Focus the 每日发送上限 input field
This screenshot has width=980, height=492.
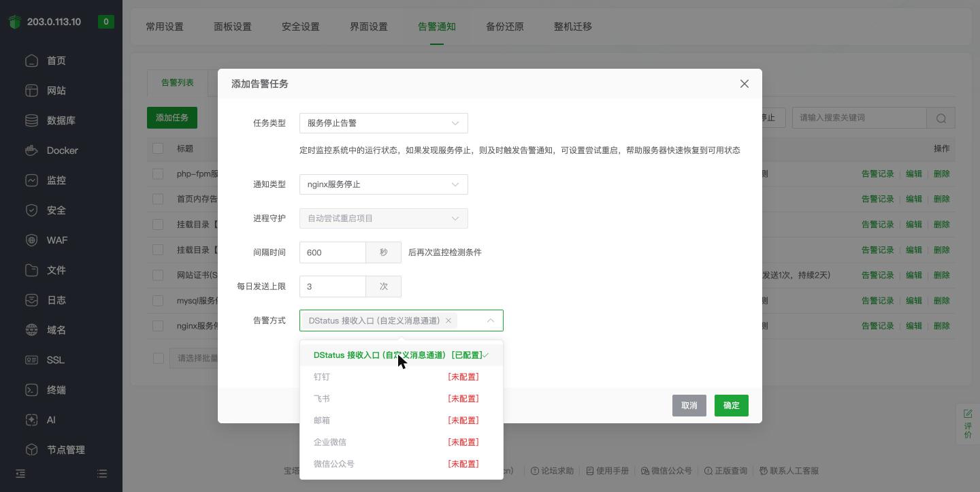[x=333, y=286]
